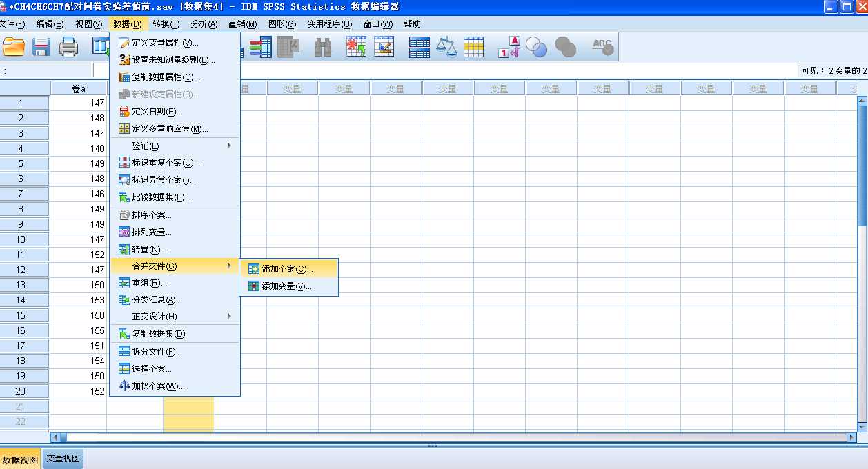Click the weight cases balance scale icon
868x469 pixels.
tap(446, 47)
